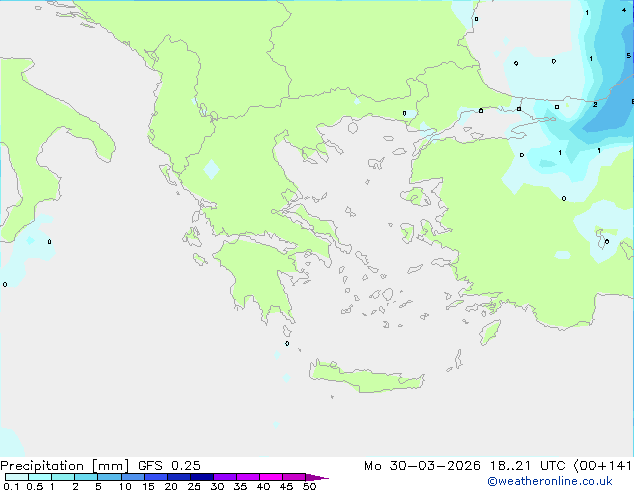
Task: Click the over-50 arrow tip of legend
Action: coord(317,477)
